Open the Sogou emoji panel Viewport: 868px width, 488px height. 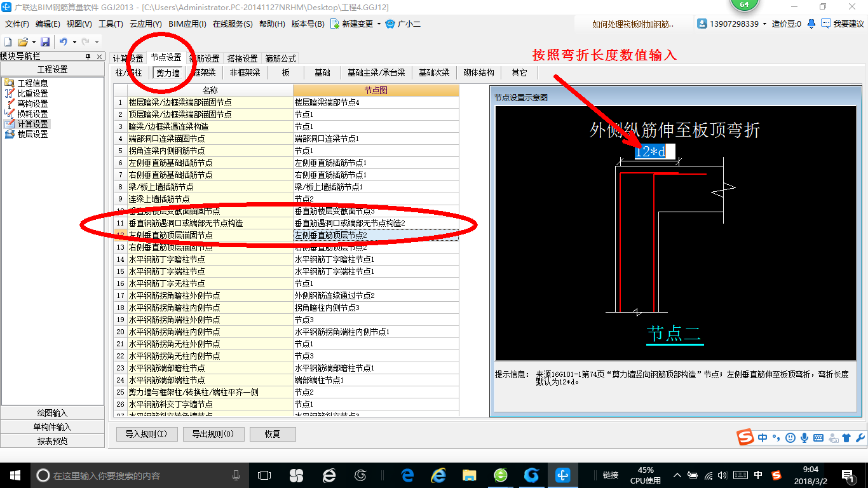[790, 438]
